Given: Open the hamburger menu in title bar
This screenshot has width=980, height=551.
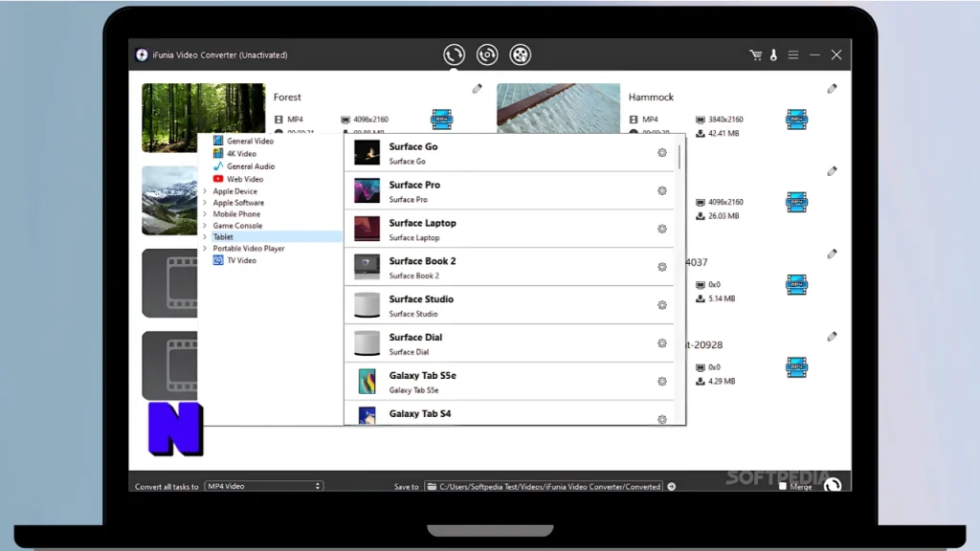Looking at the screenshot, I should coord(793,55).
